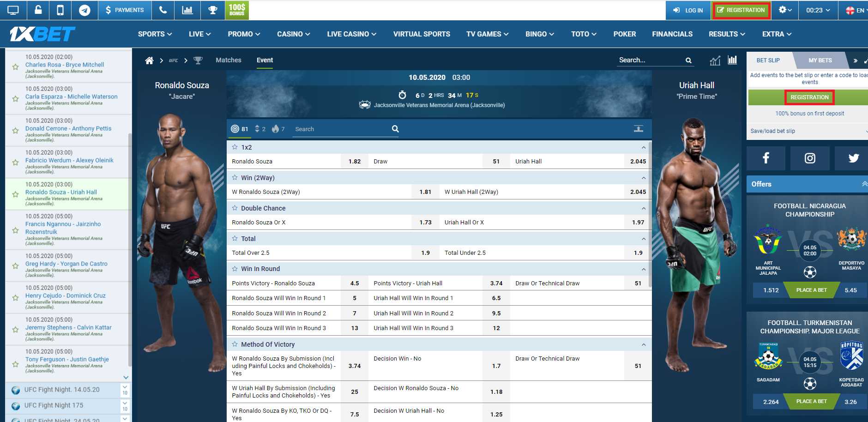This screenshot has width=868, height=422.
Task: Expand Save/load bet slip
Action: coord(808,131)
